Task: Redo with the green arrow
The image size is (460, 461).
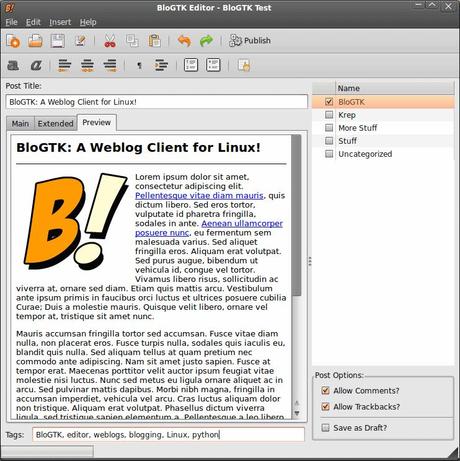Action: [x=206, y=41]
